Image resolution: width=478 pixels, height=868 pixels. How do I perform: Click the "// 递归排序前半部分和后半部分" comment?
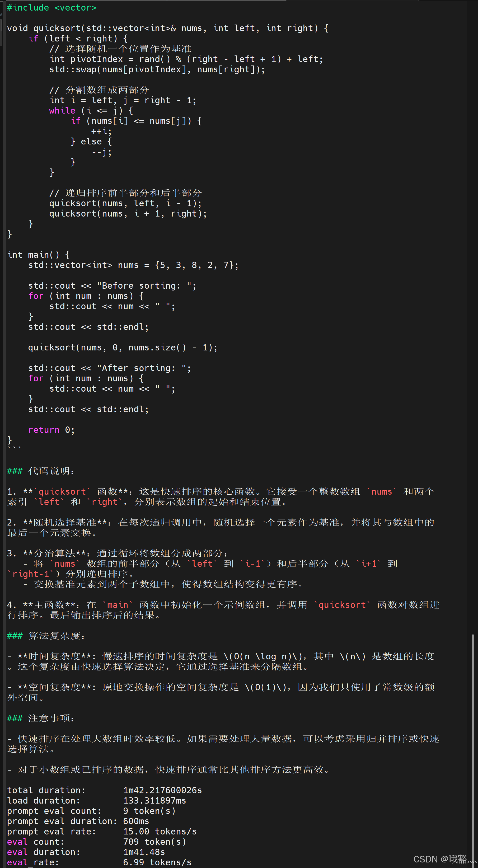tap(125, 193)
